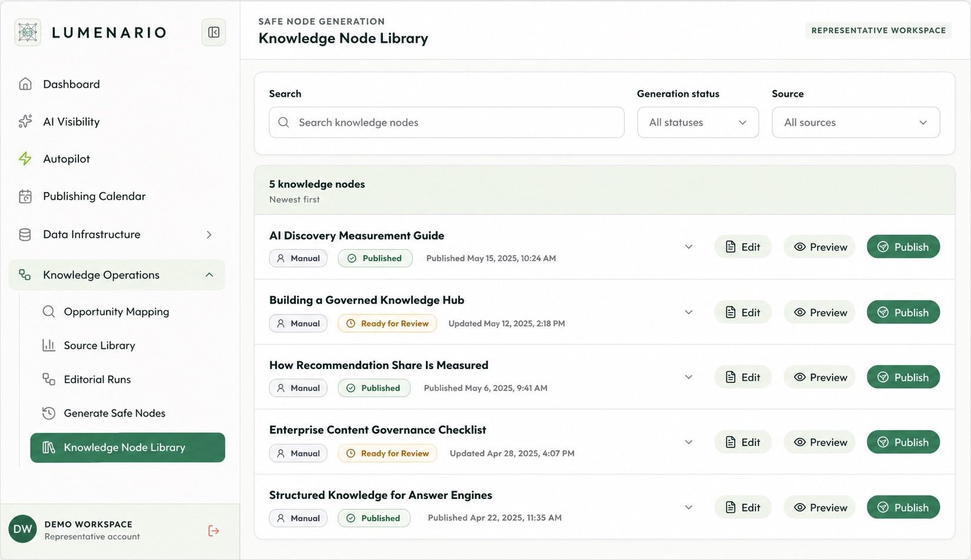Edit Enterprise Content Governance Checklist
The image size is (971, 560).
743,442
